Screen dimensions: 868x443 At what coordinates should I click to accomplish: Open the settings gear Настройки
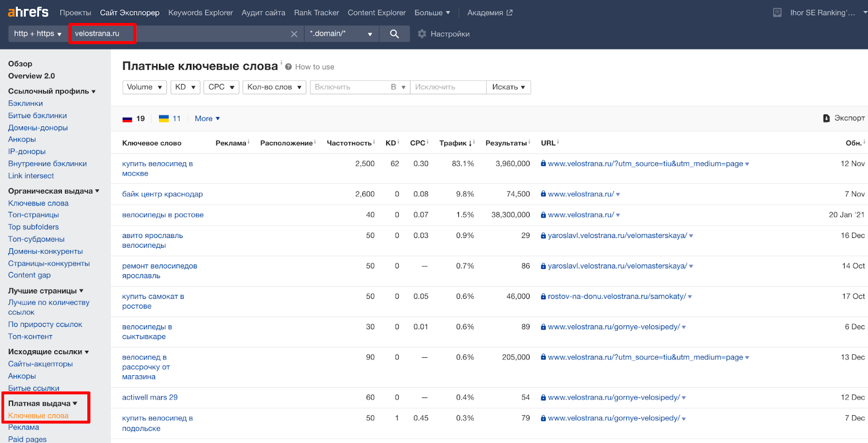coord(422,34)
